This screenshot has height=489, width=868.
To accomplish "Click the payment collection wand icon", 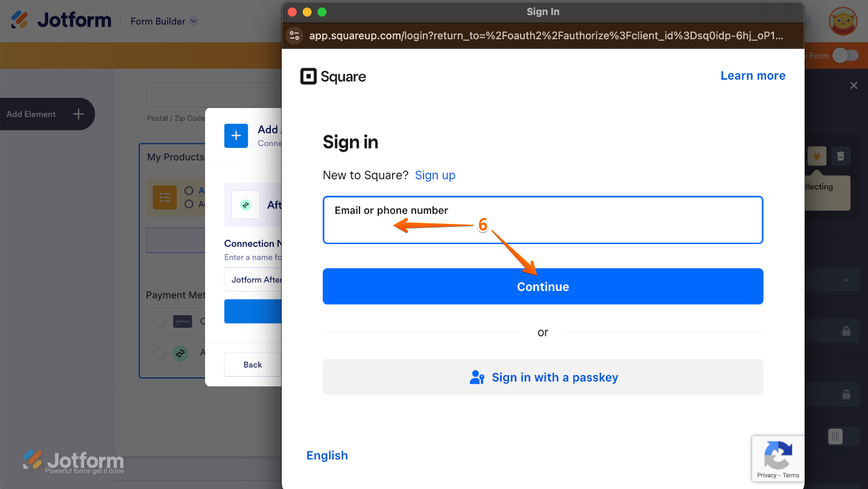I will click(817, 156).
